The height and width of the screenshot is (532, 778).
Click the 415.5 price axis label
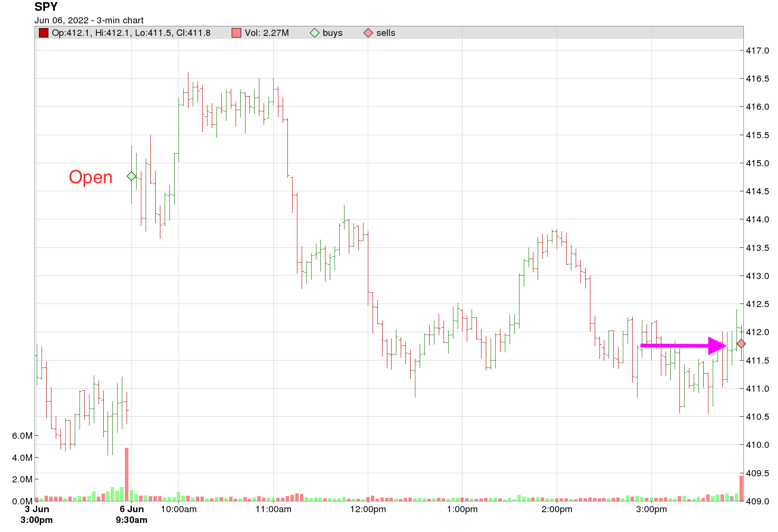pos(758,135)
